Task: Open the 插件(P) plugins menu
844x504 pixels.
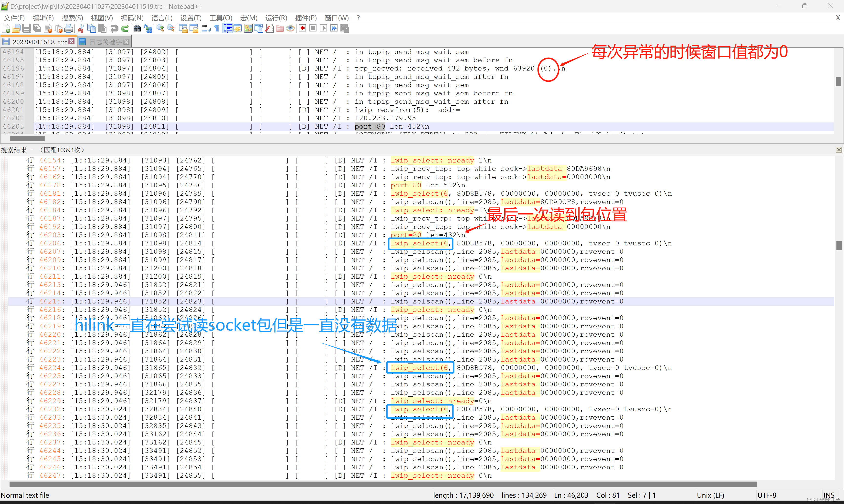Action: coord(306,18)
